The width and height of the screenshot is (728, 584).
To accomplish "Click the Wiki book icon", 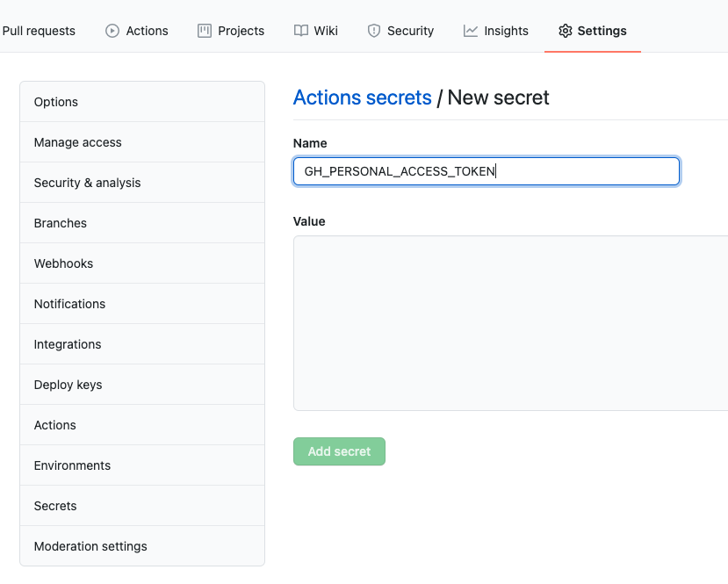I will coord(301,31).
